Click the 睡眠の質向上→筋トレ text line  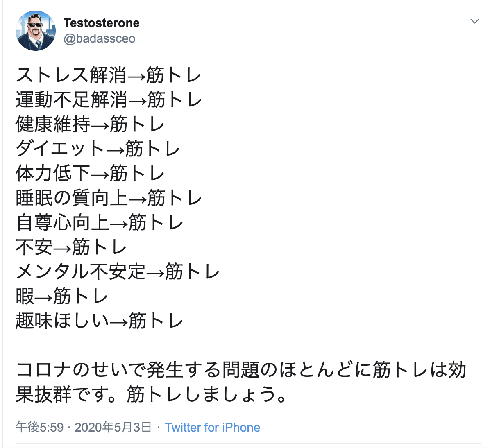[x=109, y=198]
